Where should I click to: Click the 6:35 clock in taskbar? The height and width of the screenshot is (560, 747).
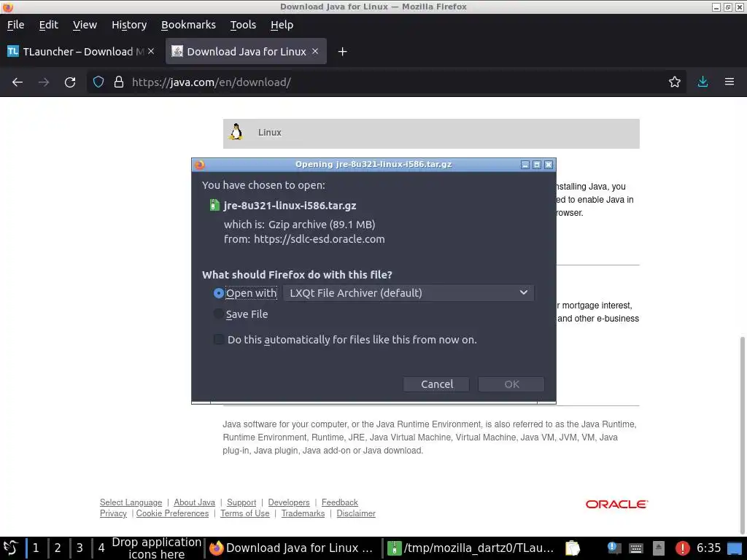click(x=708, y=548)
